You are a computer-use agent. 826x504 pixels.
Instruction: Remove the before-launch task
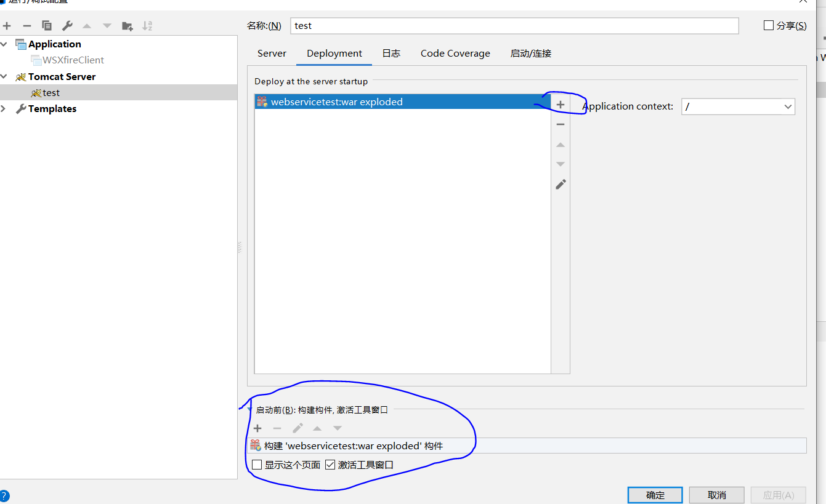[277, 428]
